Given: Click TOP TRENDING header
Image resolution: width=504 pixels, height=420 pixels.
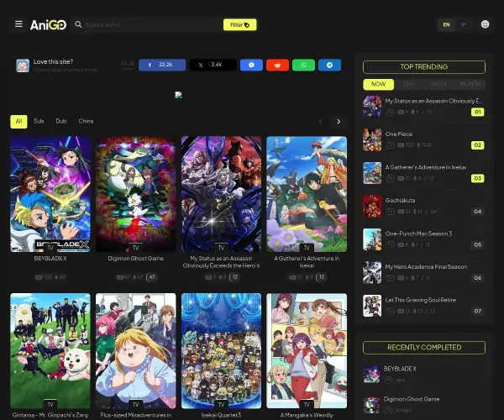Looking at the screenshot, I should point(424,67).
